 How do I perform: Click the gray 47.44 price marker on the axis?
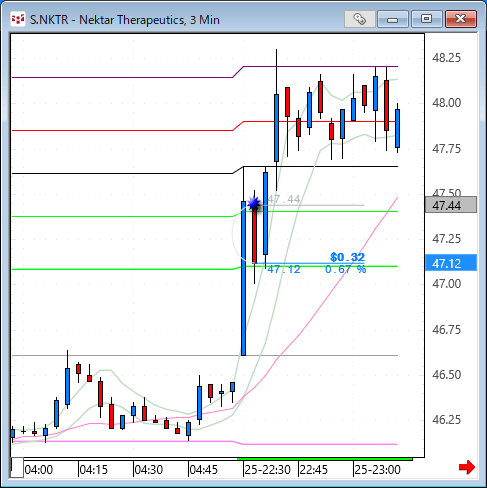pyautogui.click(x=451, y=205)
